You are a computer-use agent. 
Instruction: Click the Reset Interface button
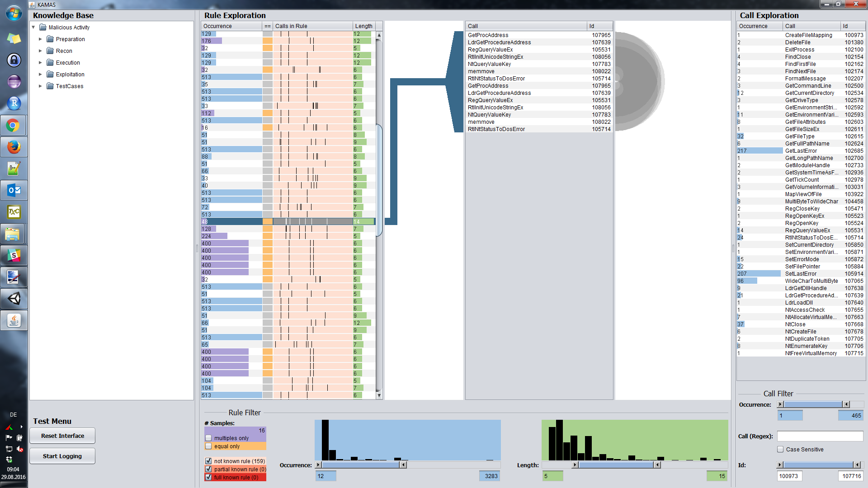62,436
